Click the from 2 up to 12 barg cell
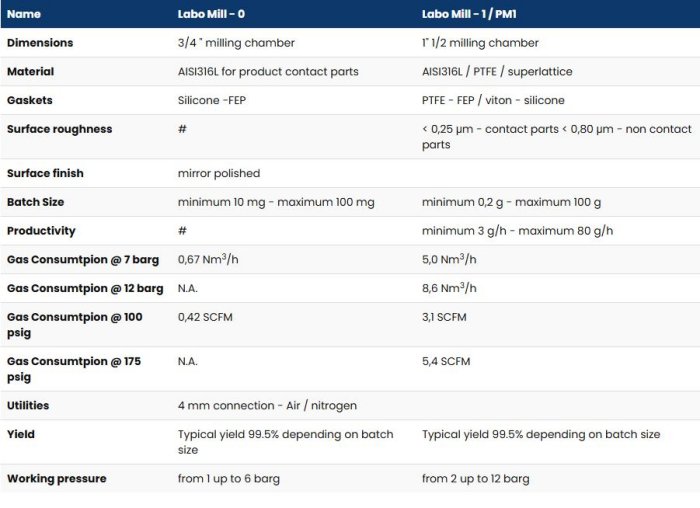 click(476, 479)
